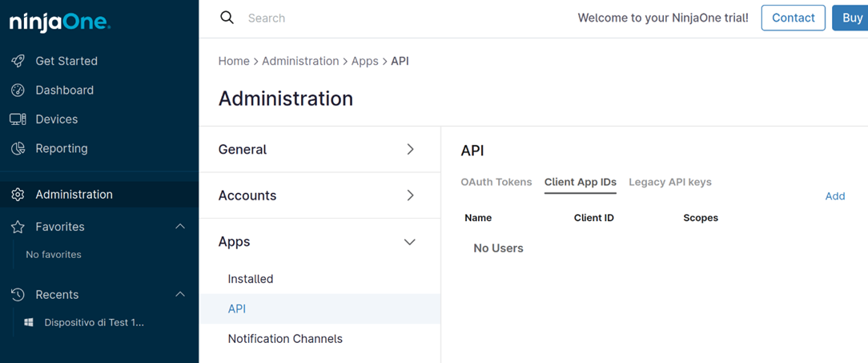Switch to the OAuth Tokens tab
Viewport: 868px width, 363px height.
click(x=496, y=182)
